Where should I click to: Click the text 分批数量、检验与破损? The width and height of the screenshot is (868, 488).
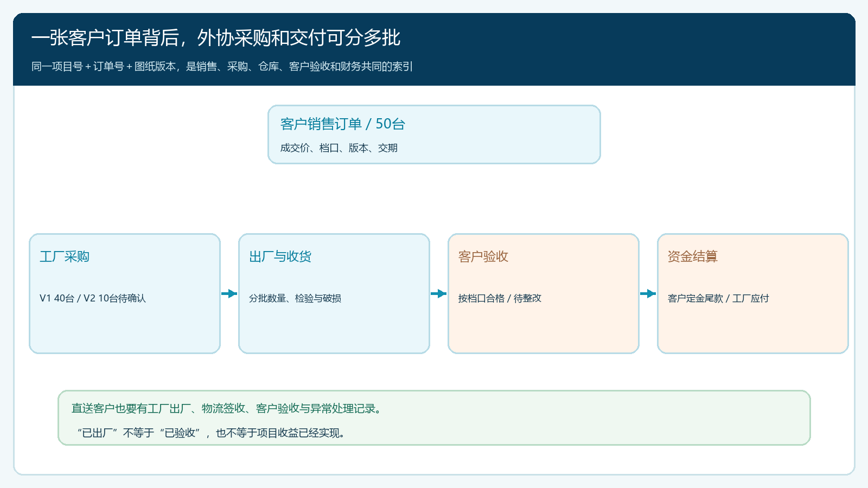point(295,298)
